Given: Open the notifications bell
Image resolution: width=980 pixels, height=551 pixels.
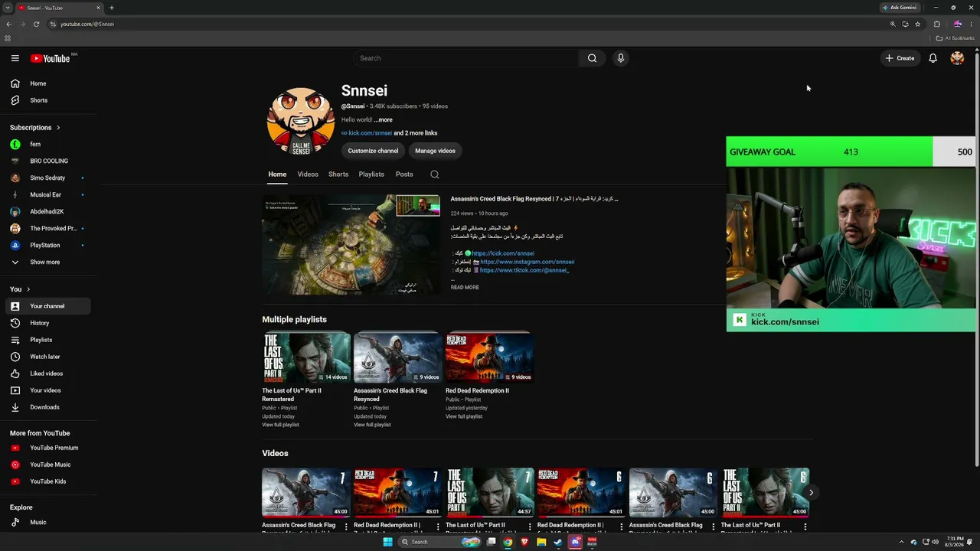Looking at the screenshot, I should pos(933,58).
